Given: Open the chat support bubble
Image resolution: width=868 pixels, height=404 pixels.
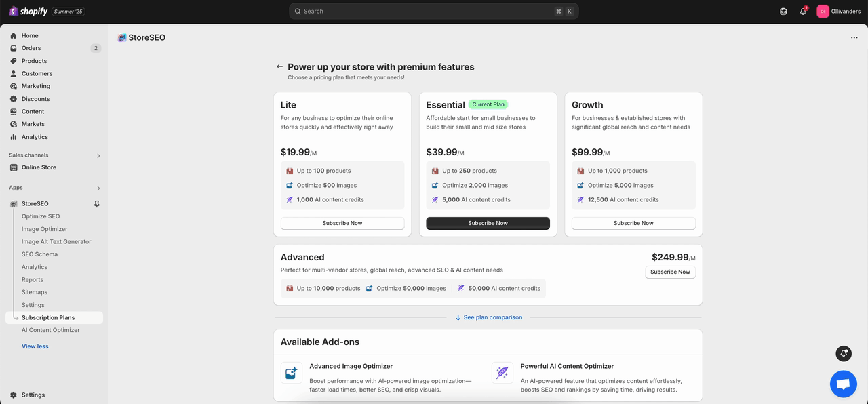Looking at the screenshot, I should click(843, 384).
